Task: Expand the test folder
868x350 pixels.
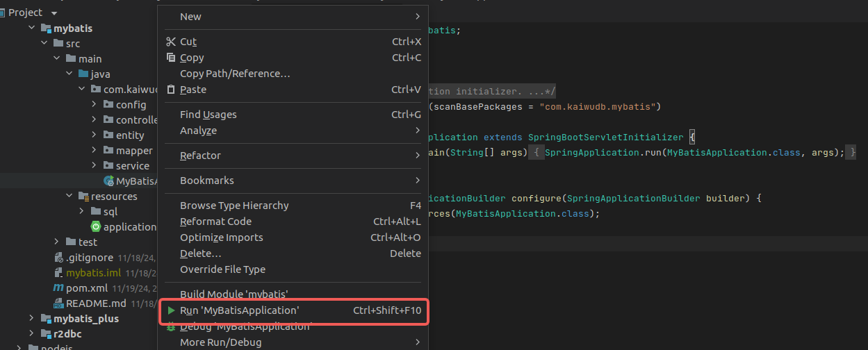Action: coord(57,242)
